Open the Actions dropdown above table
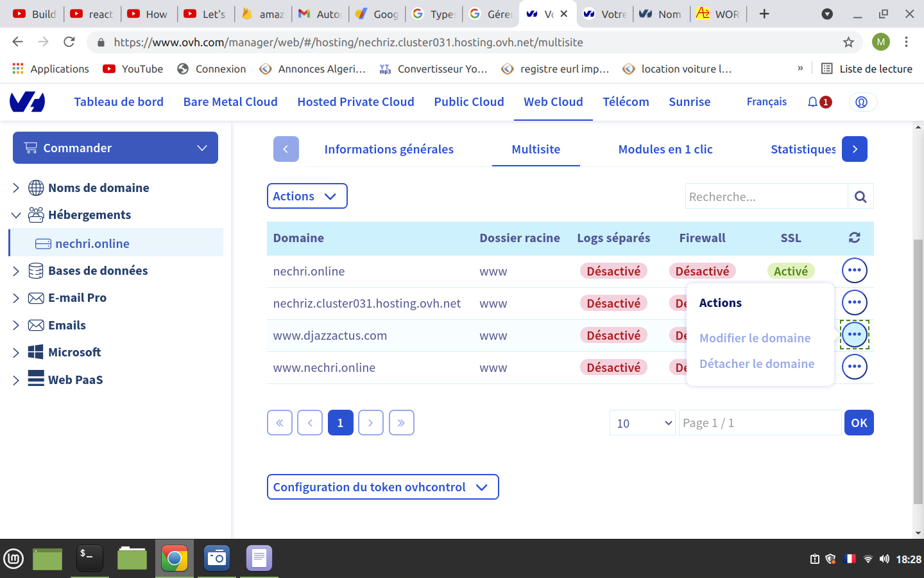Image resolution: width=924 pixels, height=578 pixels. tap(307, 196)
